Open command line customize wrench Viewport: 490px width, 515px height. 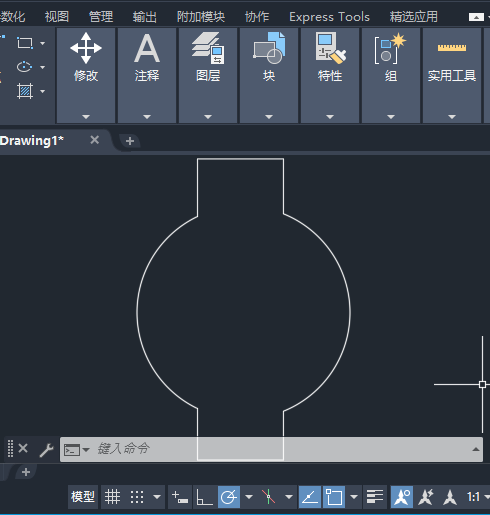(x=46, y=450)
